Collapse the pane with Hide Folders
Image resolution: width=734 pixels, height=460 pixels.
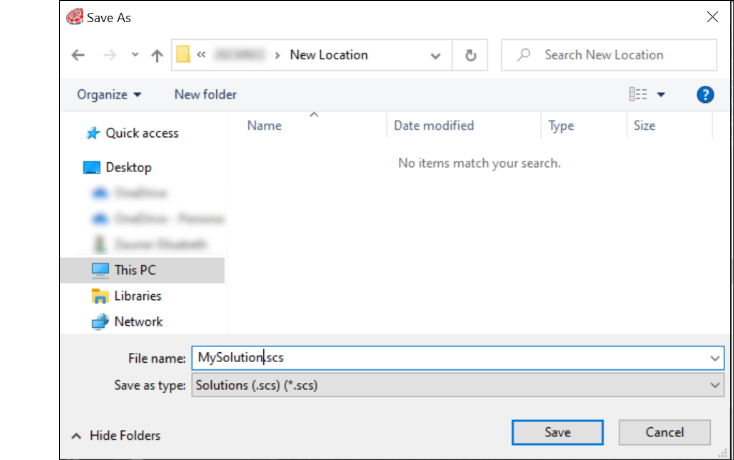point(116,436)
